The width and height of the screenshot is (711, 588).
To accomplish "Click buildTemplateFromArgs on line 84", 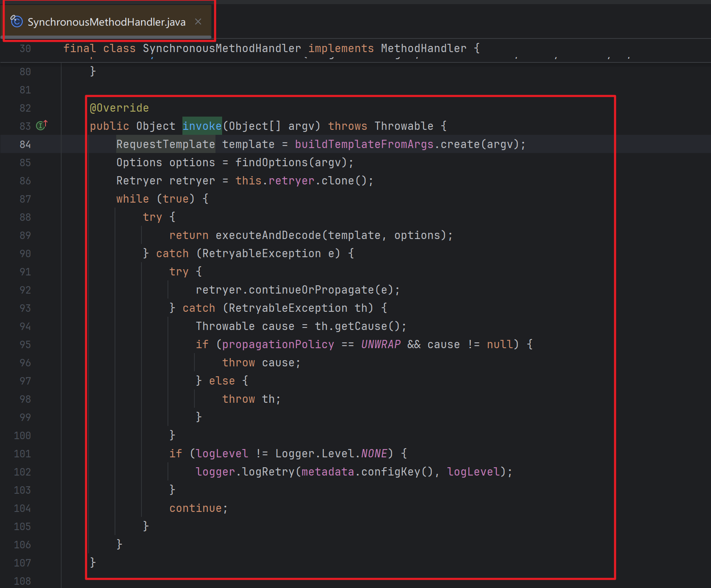I will pyautogui.click(x=364, y=144).
